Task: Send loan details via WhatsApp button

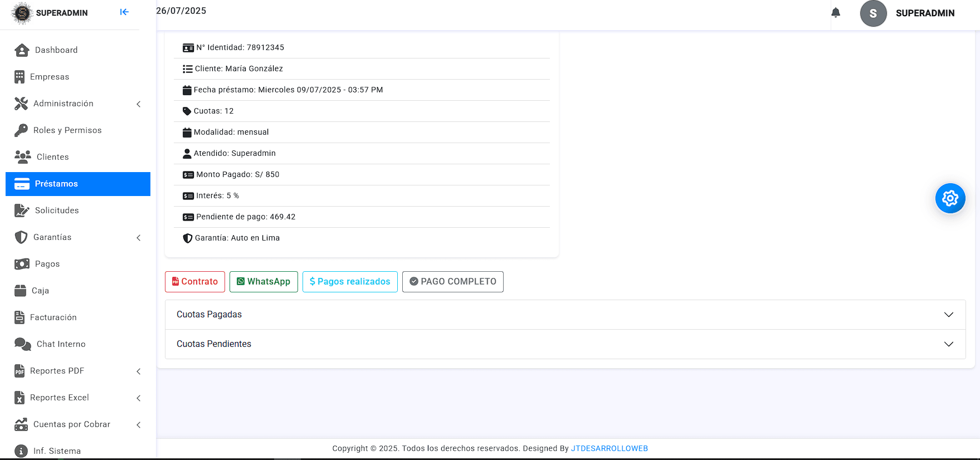Action: (x=264, y=282)
